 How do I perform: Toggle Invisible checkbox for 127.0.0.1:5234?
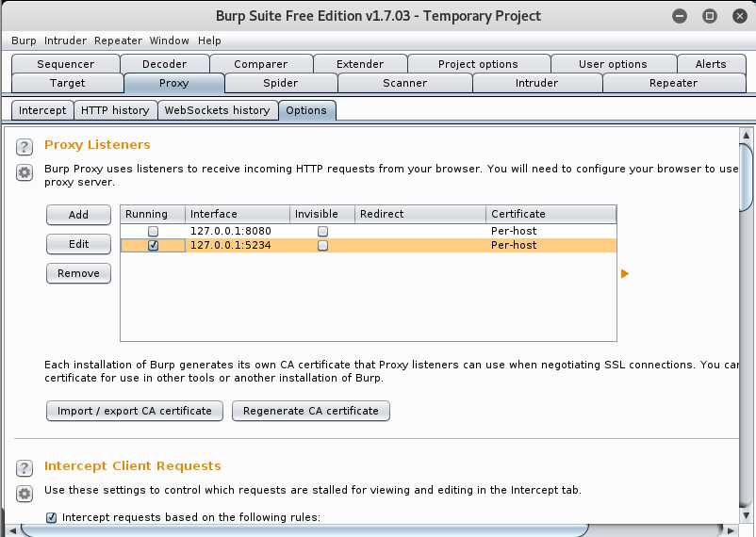point(322,245)
